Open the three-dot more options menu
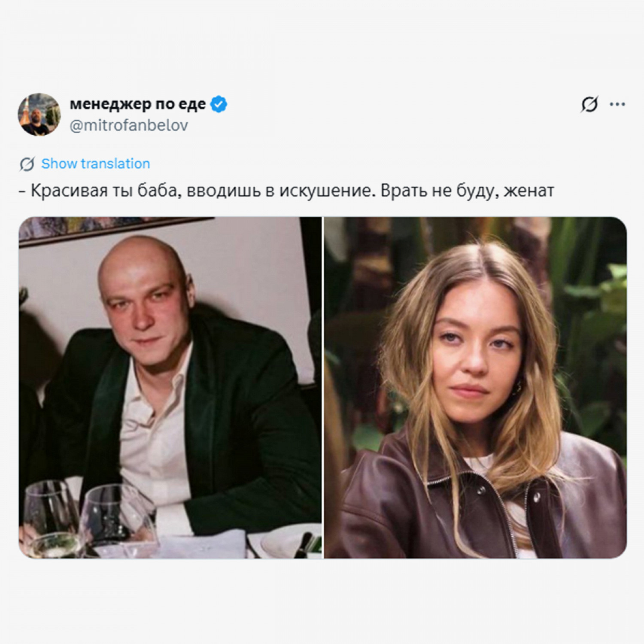This screenshot has width=644, height=644. pos(617,104)
